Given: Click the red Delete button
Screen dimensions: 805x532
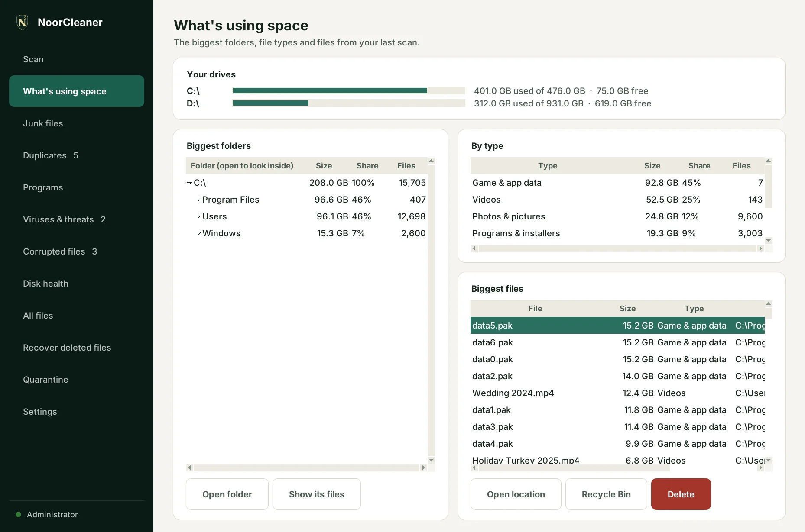Looking at the screenshot, I should point(681,494).
